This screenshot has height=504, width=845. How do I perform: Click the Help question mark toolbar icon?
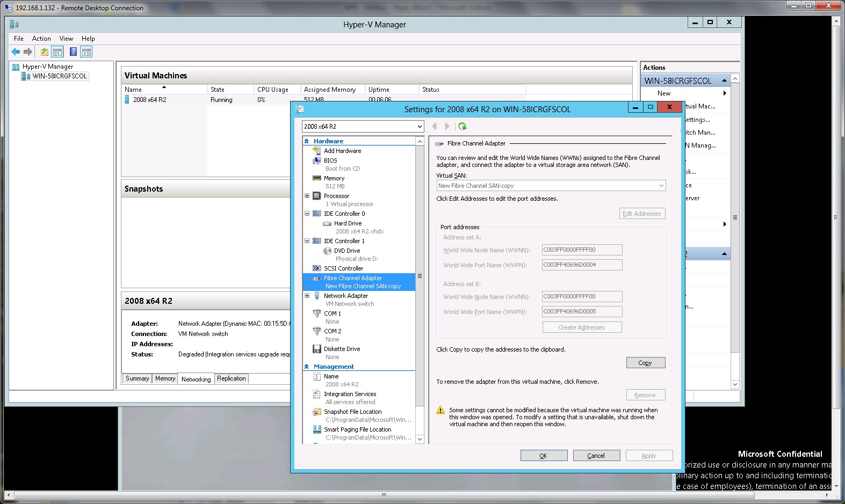click(73, 52)
